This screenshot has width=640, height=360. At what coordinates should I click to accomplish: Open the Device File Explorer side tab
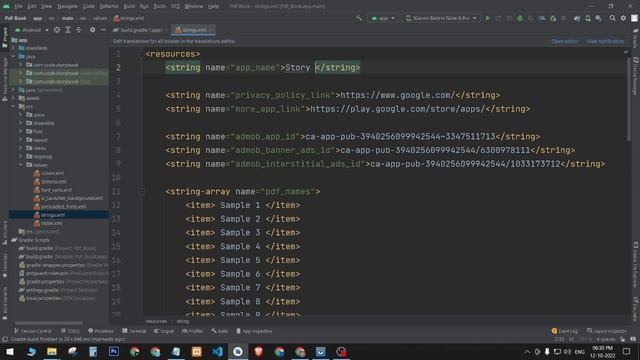click(636, 265)
